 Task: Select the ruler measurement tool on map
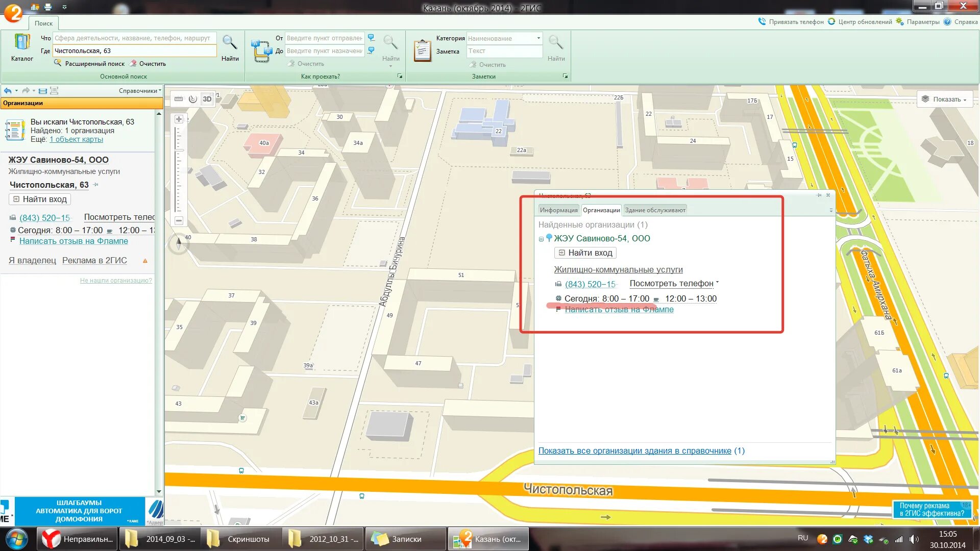[x=179, y=99]
